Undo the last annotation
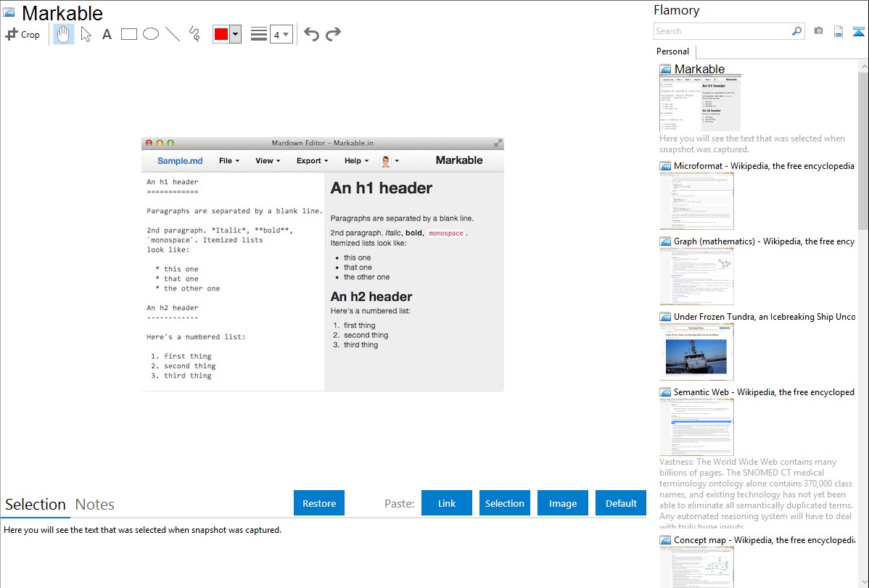This screenshot has width=869, height=588. (x=311, y=34)
